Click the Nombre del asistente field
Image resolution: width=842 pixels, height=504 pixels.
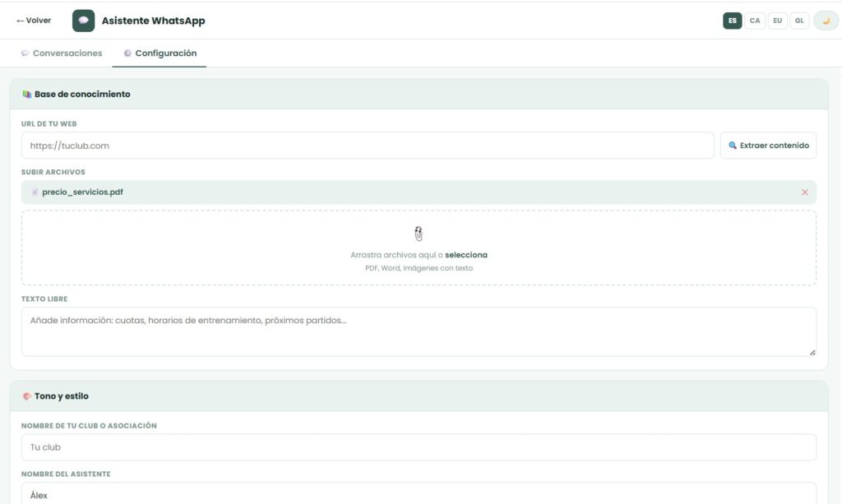(419, 495)
